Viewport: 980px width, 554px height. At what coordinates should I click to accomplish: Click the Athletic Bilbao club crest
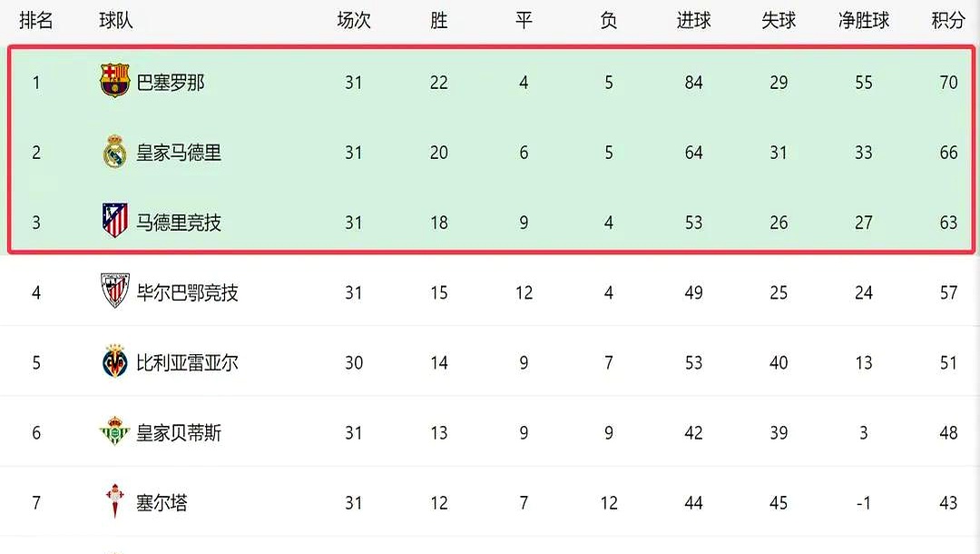click(114, 292)
